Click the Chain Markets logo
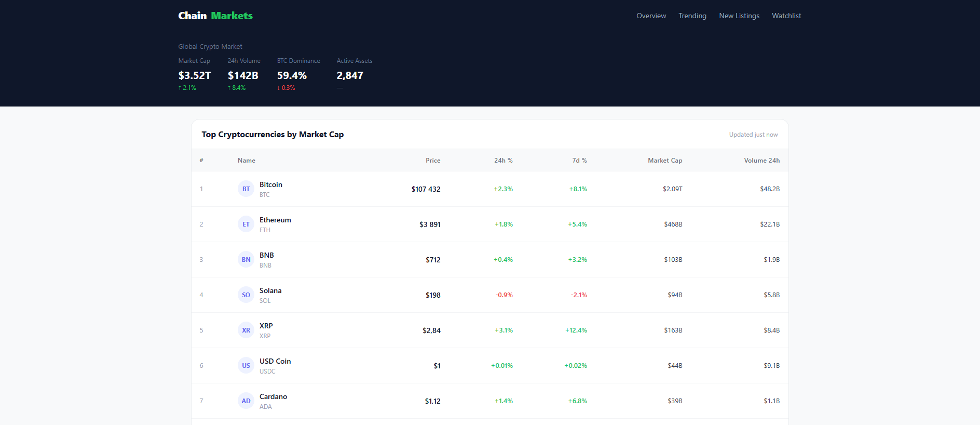This screenshot has width=980, height=425. pyautogui.click(x=215, y=16)
